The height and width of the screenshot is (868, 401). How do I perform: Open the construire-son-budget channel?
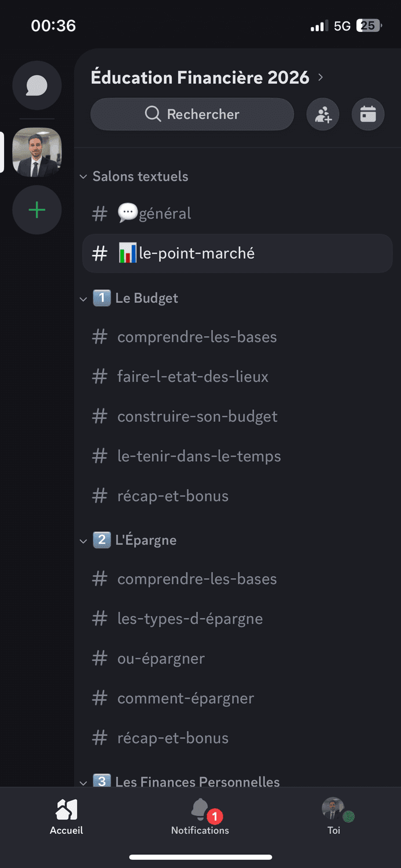[197, 417]
